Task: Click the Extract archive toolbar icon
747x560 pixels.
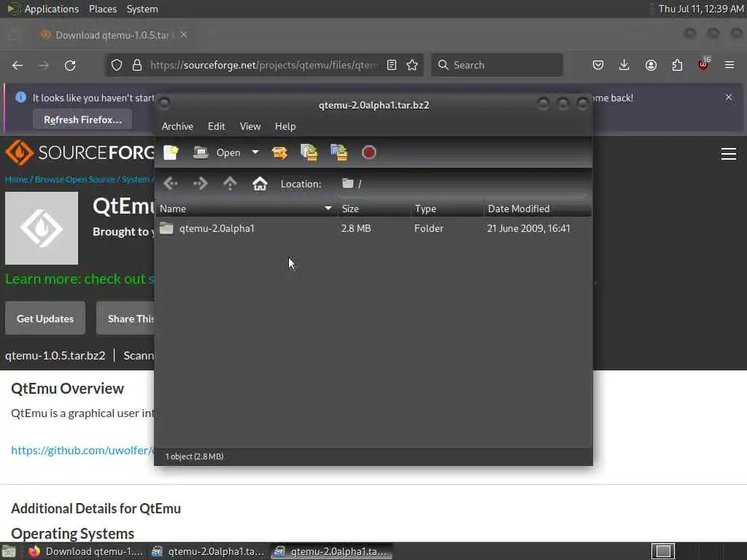Action: [x=279, y=152]
